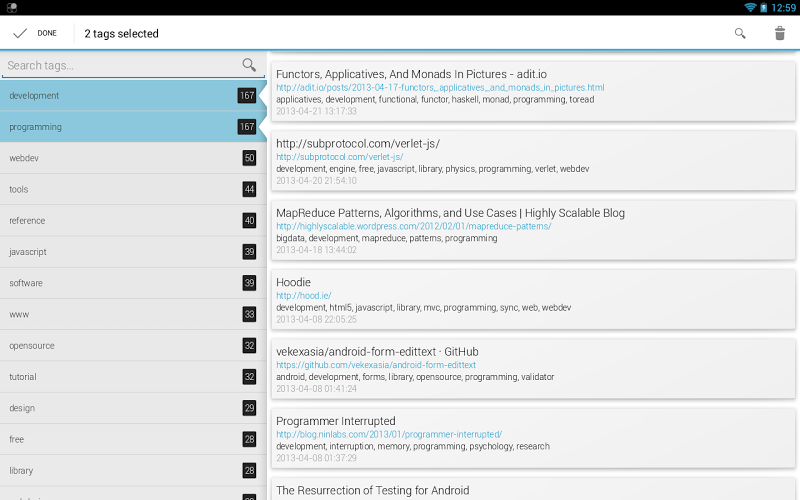Deselect the development tag
This screenshot has height=500, width=800.
coord(133,95)
